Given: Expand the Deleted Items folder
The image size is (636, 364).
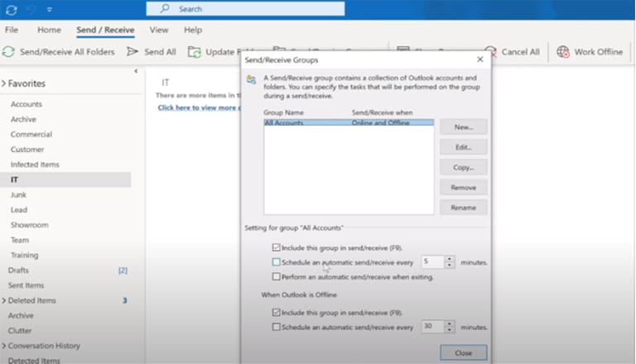Looking at the screenshot, I should 4,300.
